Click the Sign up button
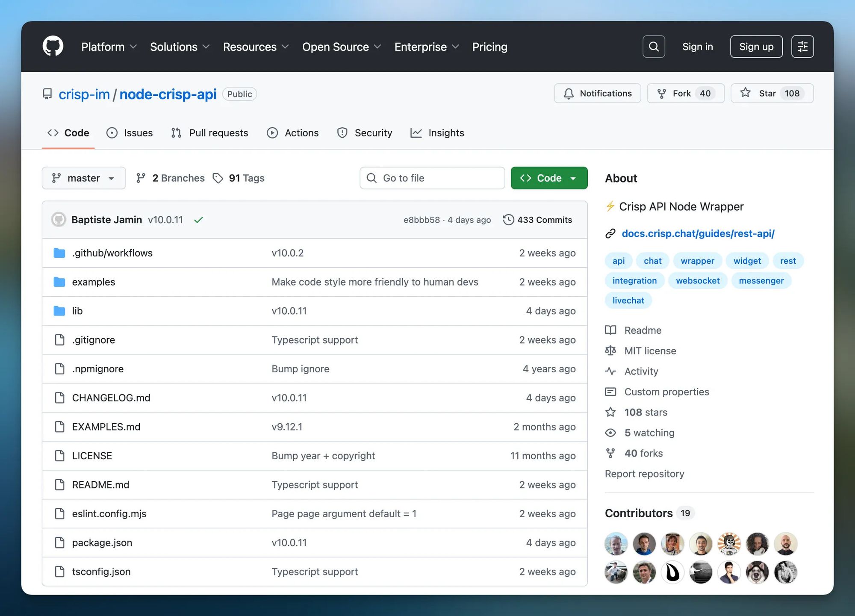This screenshot has width=855, height=616. coord(756,47)
